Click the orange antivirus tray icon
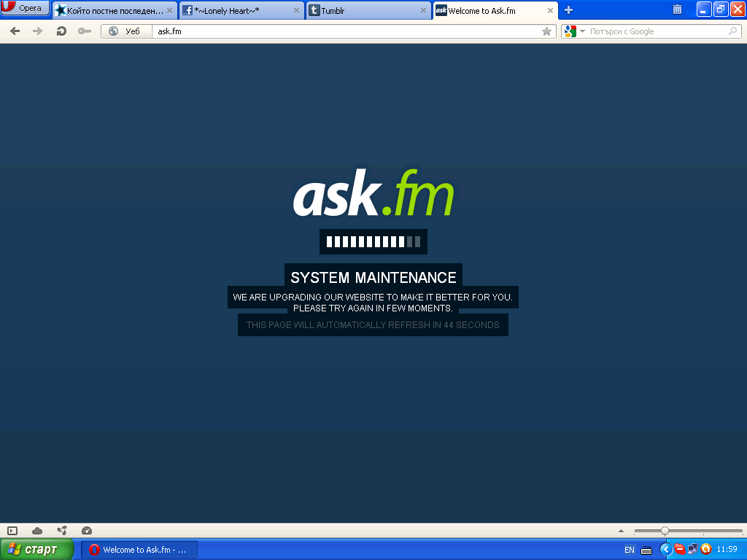The image size is (747, 560). [x=706, y=550]
